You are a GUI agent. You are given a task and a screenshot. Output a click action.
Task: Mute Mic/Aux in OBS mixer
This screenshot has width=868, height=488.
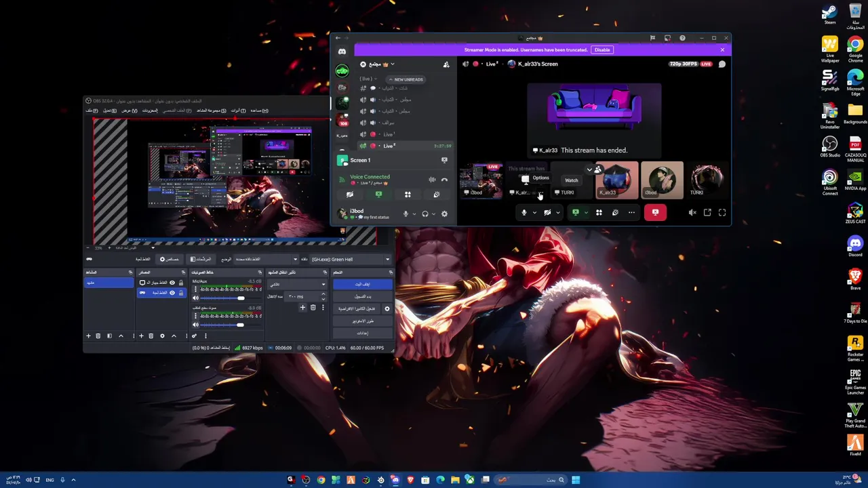pos(196,298)
